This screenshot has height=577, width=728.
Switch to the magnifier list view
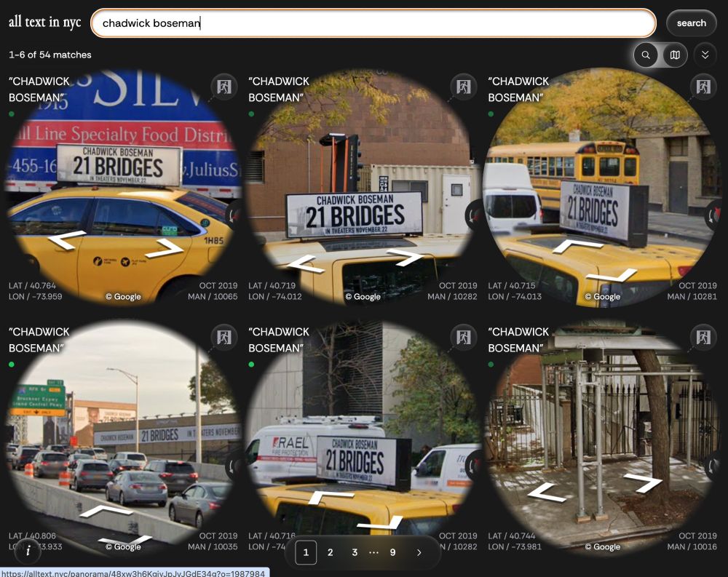click(646, 55)
